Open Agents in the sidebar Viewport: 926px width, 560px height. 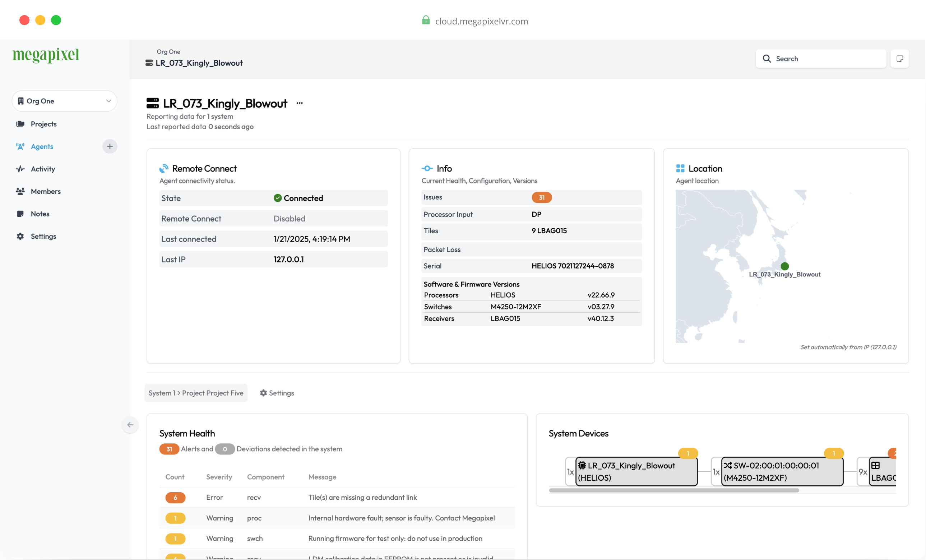[x=42, y=146]
